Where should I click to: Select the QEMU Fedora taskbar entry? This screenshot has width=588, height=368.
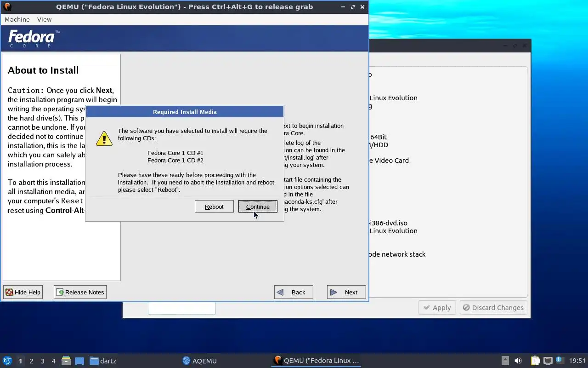316,361
